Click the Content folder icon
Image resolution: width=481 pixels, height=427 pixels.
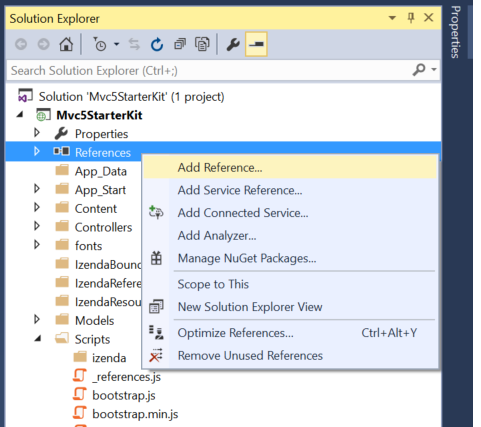pos(62,208)
